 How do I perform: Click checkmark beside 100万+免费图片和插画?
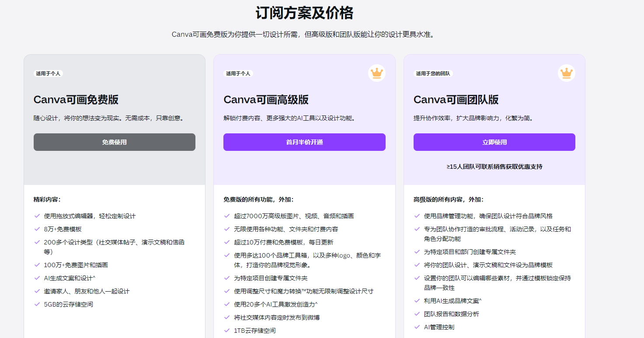coord(37,265)
